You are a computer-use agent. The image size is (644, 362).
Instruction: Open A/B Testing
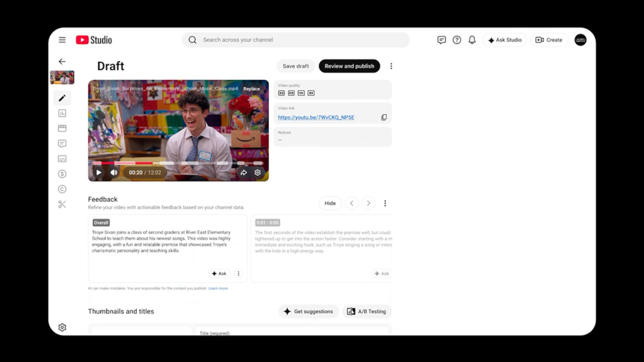click(367, 311)
